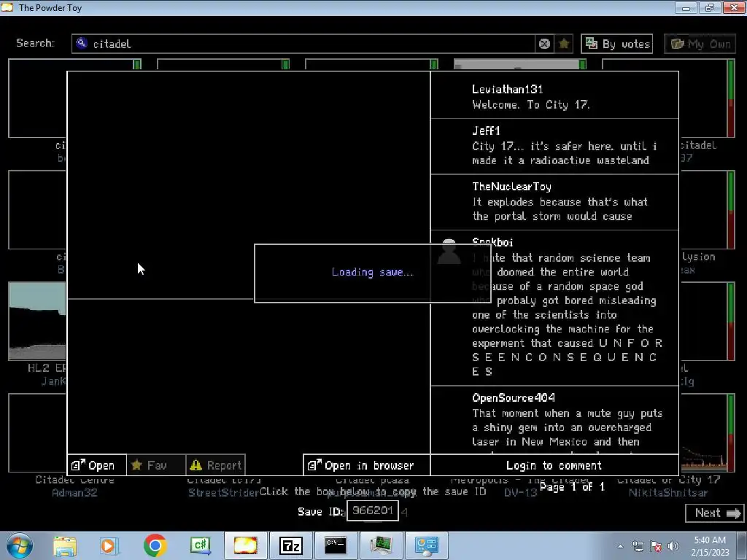Click the star icon on the Fav button
Screen dimensions: 747x560
136,464
